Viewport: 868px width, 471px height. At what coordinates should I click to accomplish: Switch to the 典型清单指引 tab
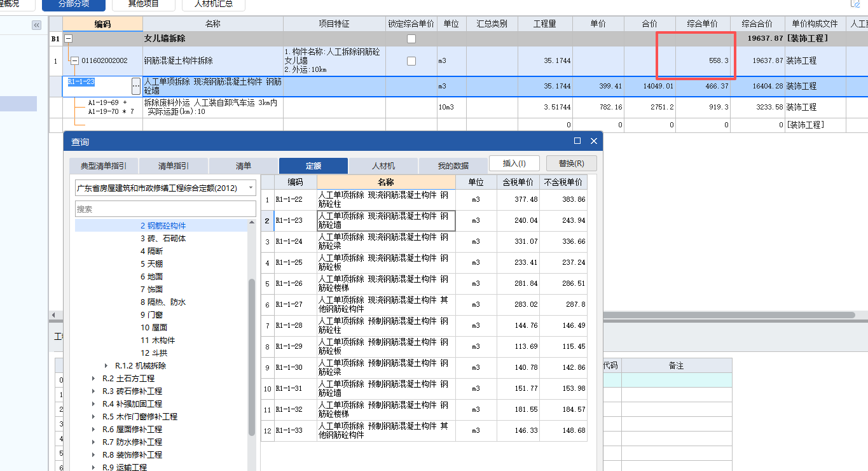[104, 166]
